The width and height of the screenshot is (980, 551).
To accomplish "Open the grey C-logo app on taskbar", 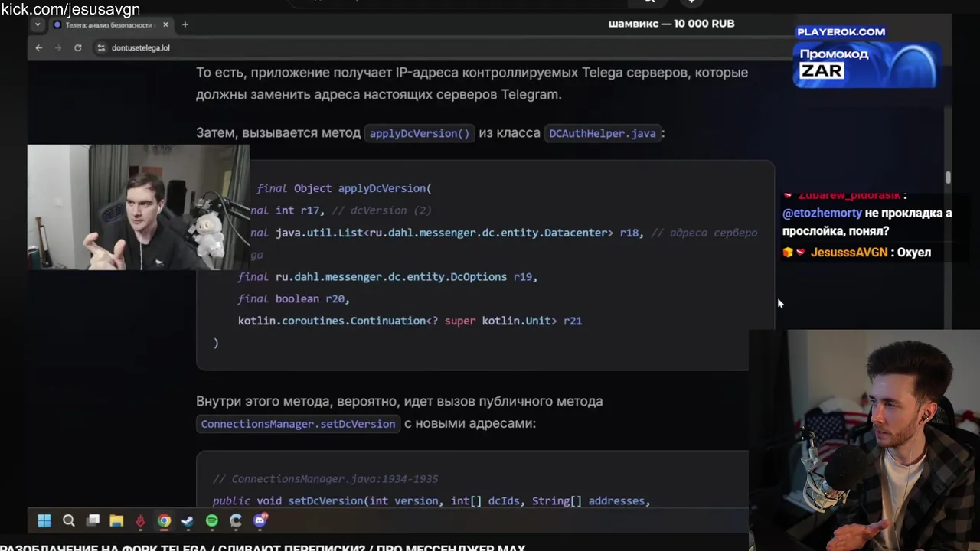I will pyautogui.click(x=236, y=521).
